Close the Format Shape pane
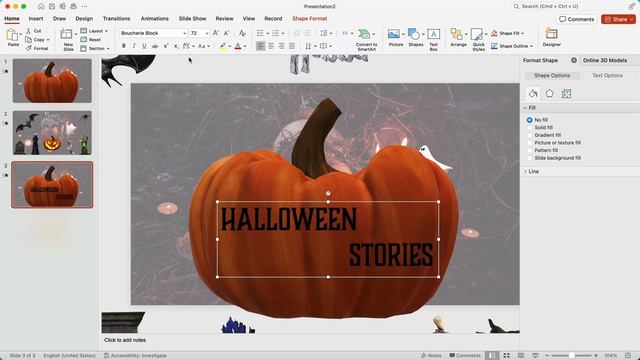Viewport: 640px width, 360px height. pyautogui.click(x=574, y=60)
